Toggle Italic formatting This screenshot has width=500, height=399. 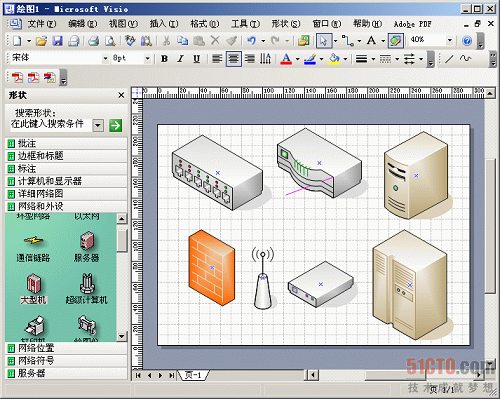point(180,59)
